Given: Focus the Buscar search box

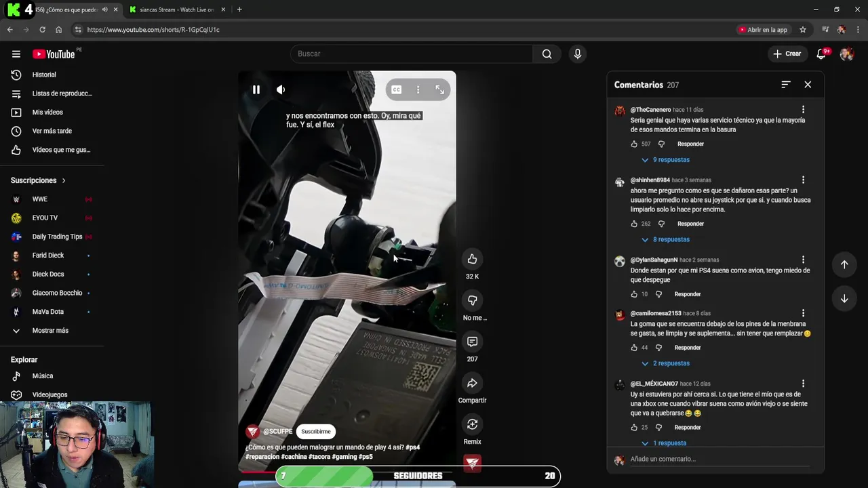Looking at the screenshot, I should point(412,54).
